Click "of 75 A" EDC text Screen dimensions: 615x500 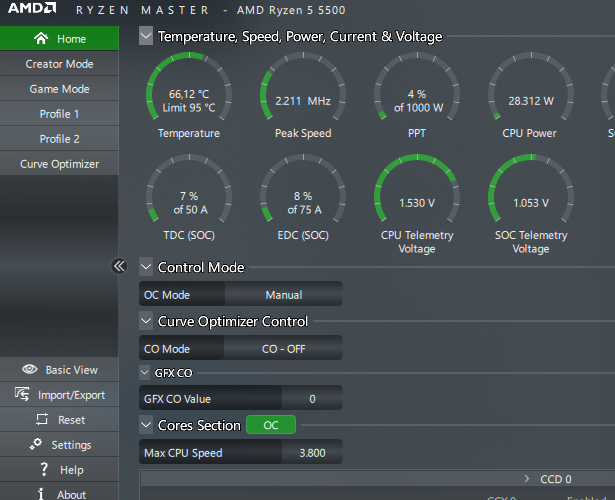click(x=304, y=210)
